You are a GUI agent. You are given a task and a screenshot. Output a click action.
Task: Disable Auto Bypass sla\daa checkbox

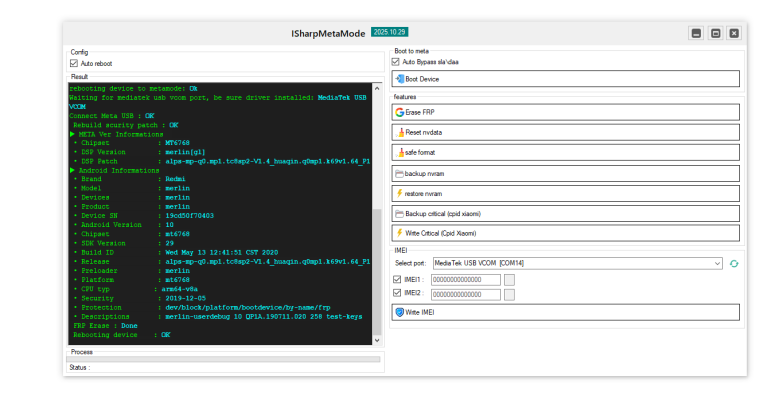pyautogui.click(x=396, y=62)
